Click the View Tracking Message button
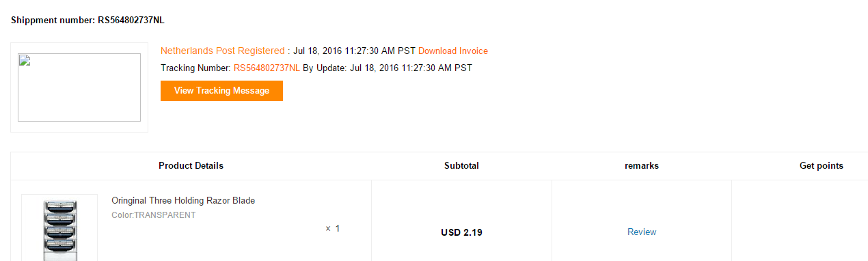 221,91
